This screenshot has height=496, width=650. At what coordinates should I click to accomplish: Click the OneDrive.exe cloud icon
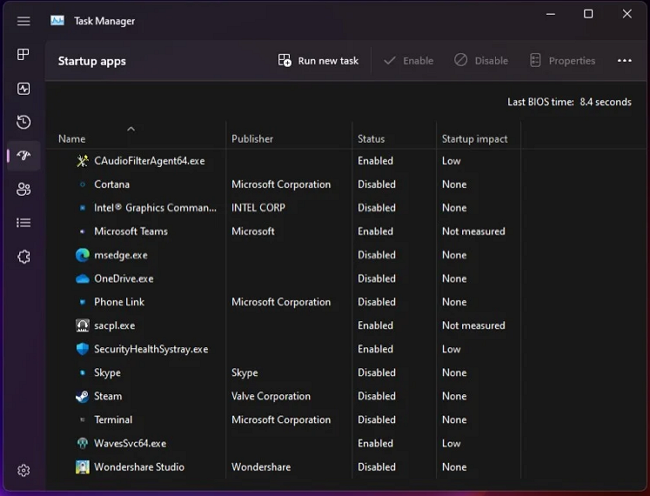tap(82, 278)
